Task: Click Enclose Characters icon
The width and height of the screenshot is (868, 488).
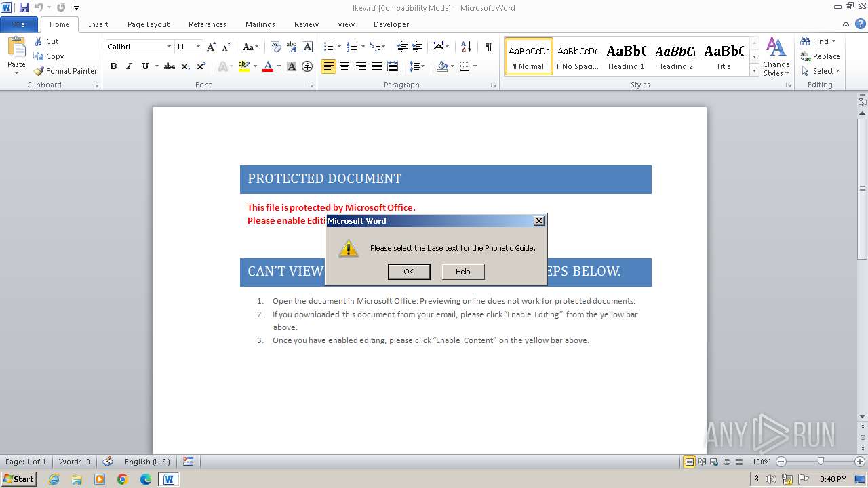Action: pos(307,66)
